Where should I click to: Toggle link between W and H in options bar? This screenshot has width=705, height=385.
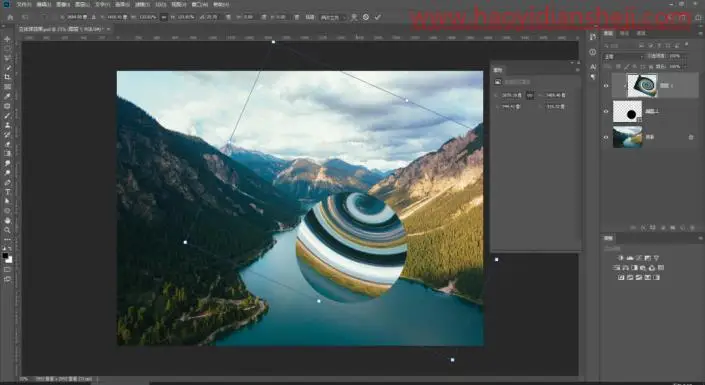coord(164,17)
